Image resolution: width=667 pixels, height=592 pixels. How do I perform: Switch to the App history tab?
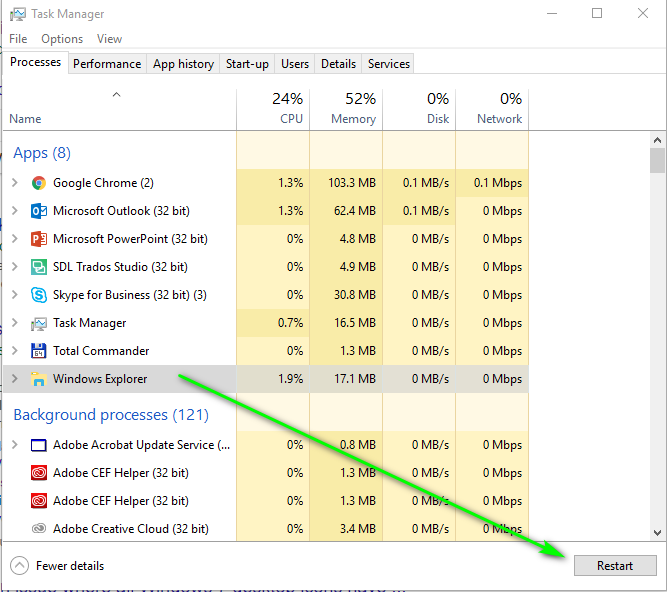point(183,64)
